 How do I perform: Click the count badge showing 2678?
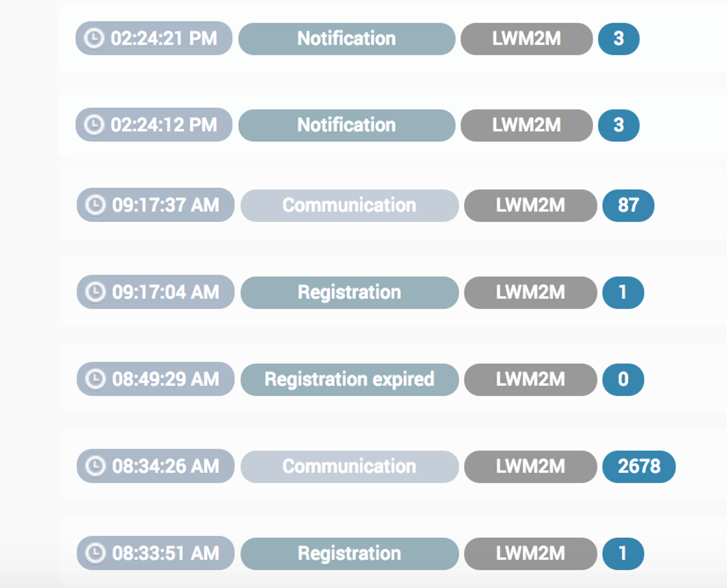pos(639,466)
